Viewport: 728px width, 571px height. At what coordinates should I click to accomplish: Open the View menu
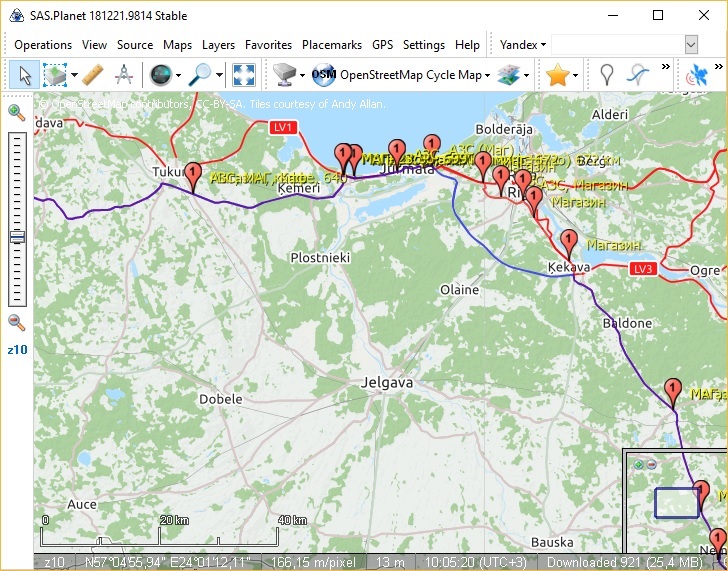point(94,45)
